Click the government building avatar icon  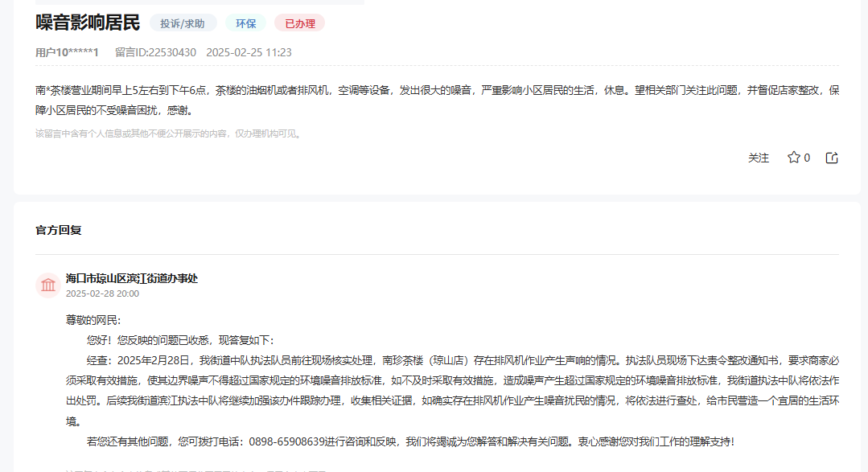click(x=48, y=285)
